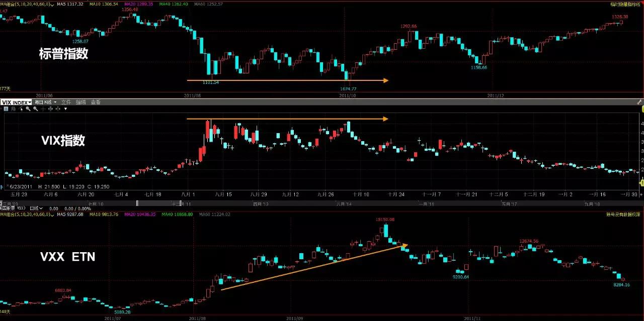Click the 5089.28 low label on VXX chart
Image resolution: width=644 pixels, height=321 pixels.
click(x=123, y=312)
